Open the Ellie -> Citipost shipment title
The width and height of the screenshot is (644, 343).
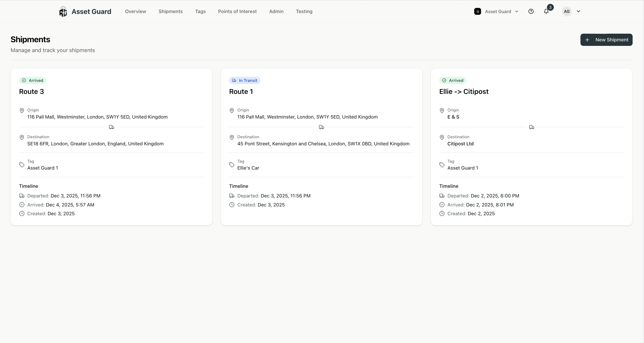pyautogui.click(x=464, y=92)
